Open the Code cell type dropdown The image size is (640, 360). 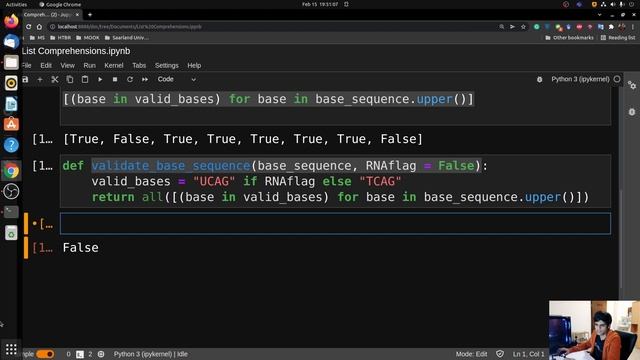(x=177, y=79)
